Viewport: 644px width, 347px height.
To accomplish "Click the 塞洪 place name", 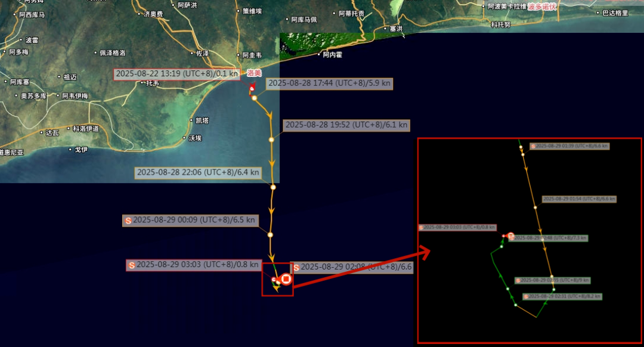I will point(397,29).
